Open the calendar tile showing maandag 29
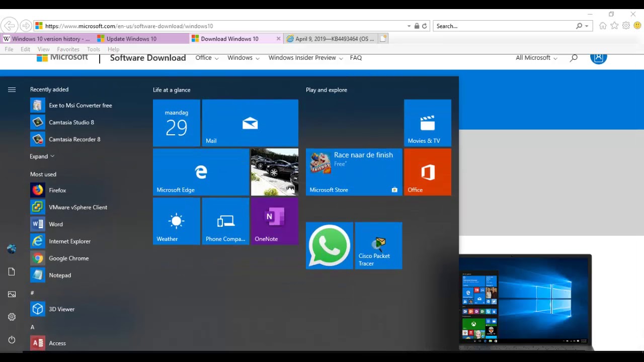Screen dimensions: 644x362 (x=177, y=123)
